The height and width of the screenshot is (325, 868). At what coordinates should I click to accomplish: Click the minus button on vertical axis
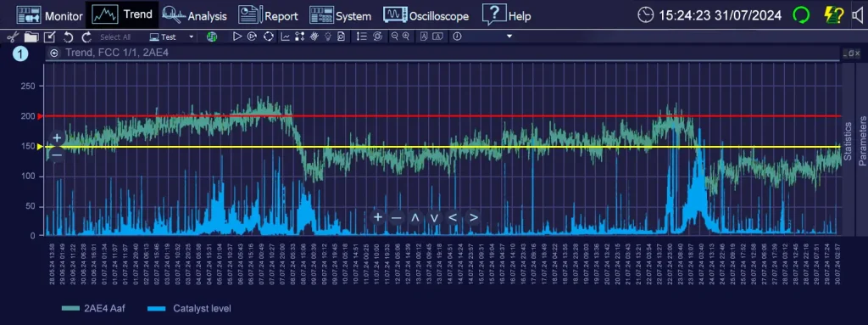point(57,154)
